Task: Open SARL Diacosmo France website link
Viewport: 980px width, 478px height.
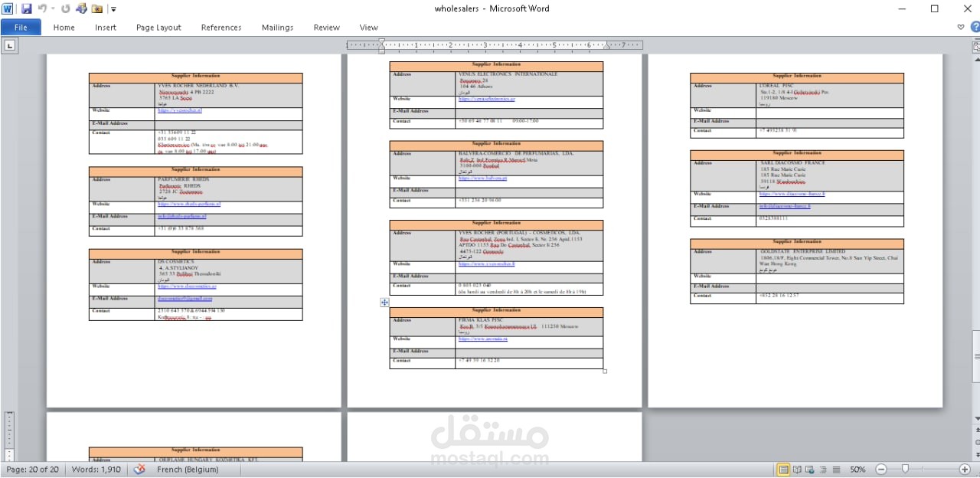Action: tap(792, 194)
